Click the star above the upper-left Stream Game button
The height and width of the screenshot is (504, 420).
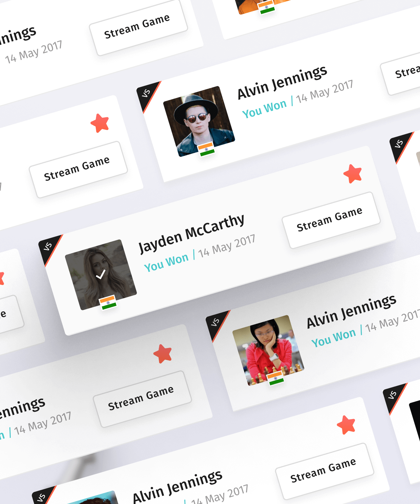point(100,123)
